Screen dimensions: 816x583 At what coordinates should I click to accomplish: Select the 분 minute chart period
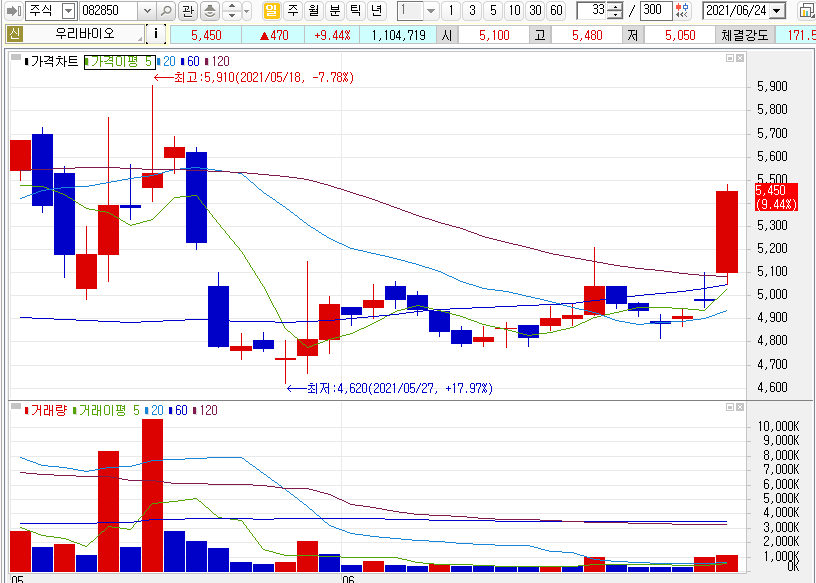(335, 10)
